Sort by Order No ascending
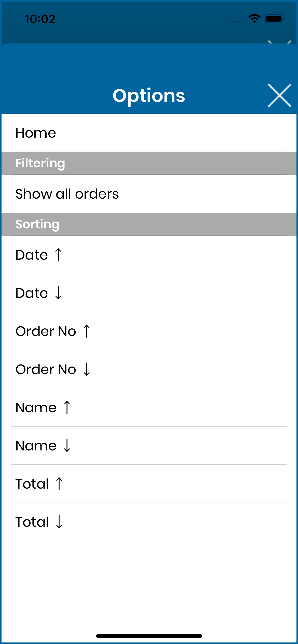The height and width of the screenshot is (644, 298). [x=149, y=331]
